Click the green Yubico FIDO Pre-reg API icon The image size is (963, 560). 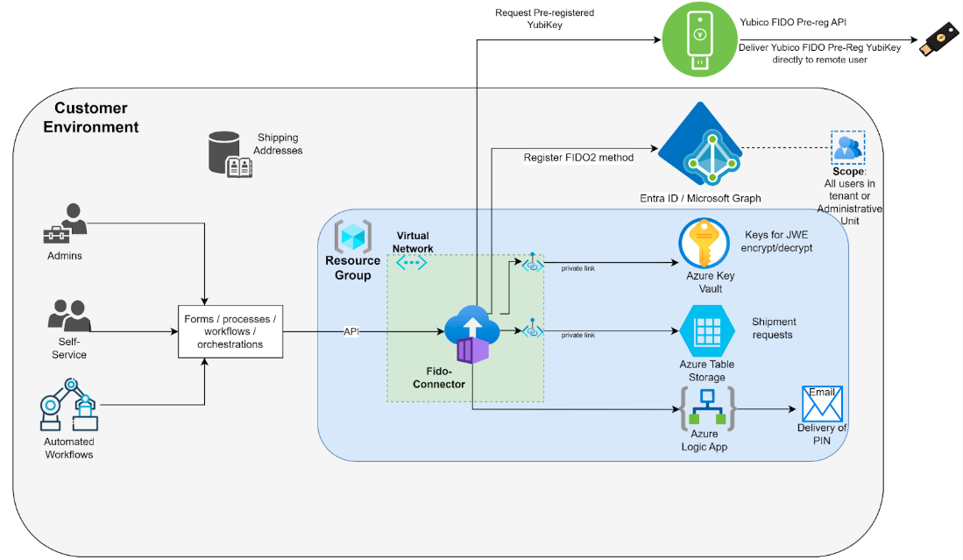698,39
